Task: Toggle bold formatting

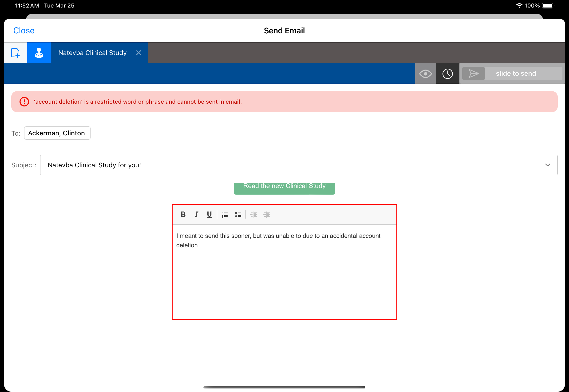Action: click(x=183, y=214)
